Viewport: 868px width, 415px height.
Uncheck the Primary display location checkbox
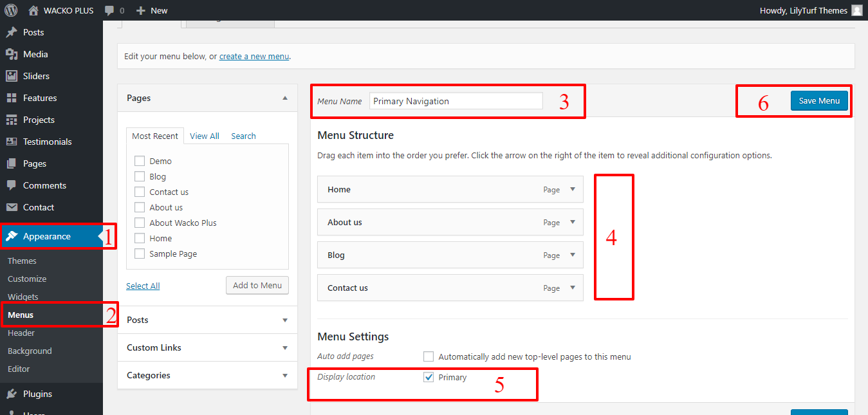coord(429,377)
